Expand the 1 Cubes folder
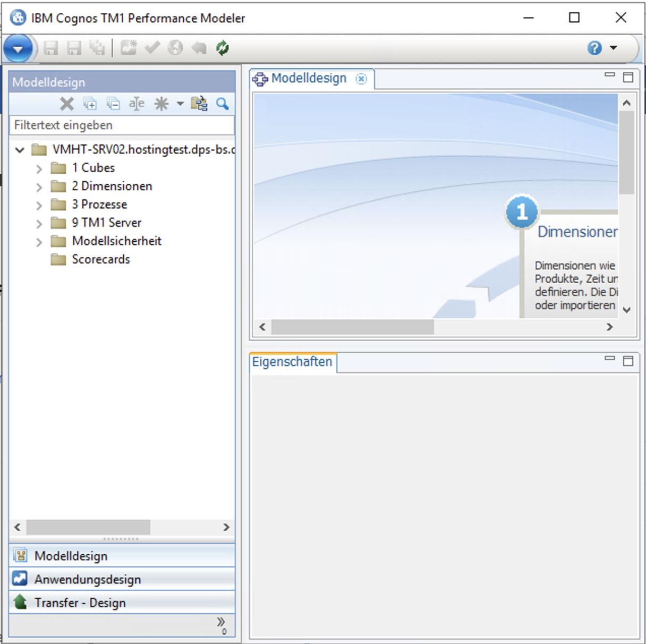This screenshot has width=646, height=644. (39, 169)
